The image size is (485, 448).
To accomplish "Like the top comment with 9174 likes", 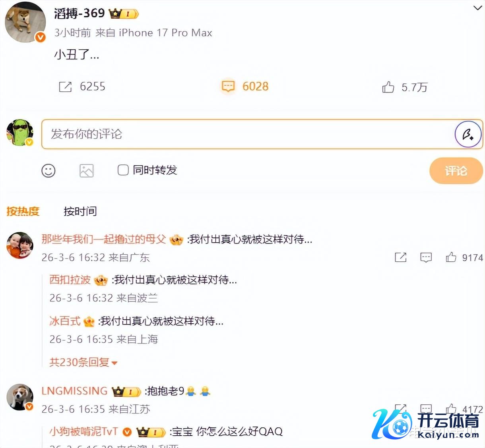I will pyautogui.click(x=451, y=257).
